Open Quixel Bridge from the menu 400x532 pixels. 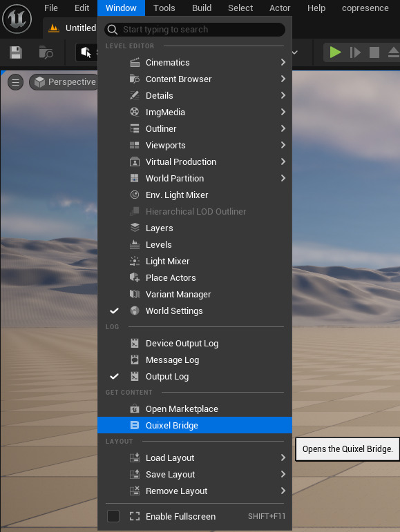point(195,425)
